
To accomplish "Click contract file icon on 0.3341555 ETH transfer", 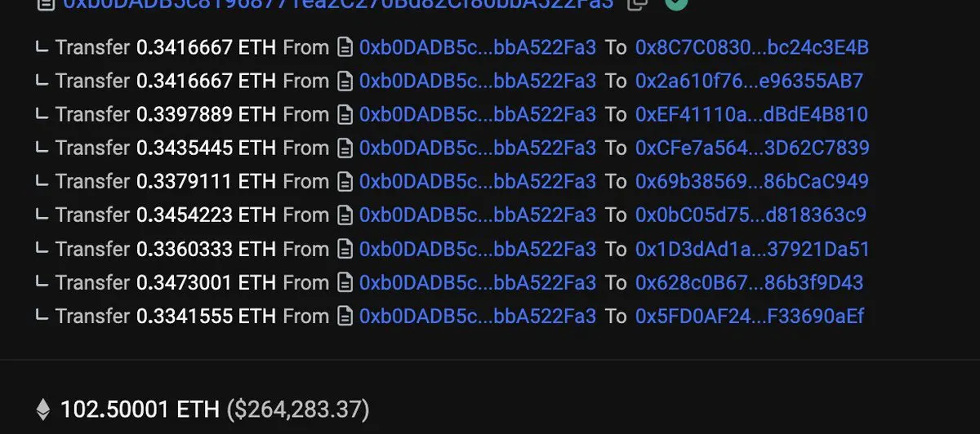I will click(x=345, y=315).
